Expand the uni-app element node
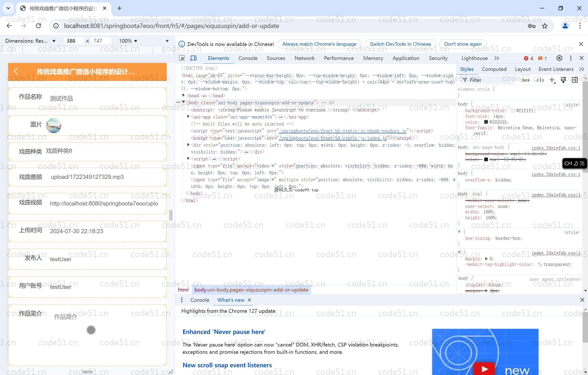Viewport: 588px width, 375px height. (x=188, y=117)
